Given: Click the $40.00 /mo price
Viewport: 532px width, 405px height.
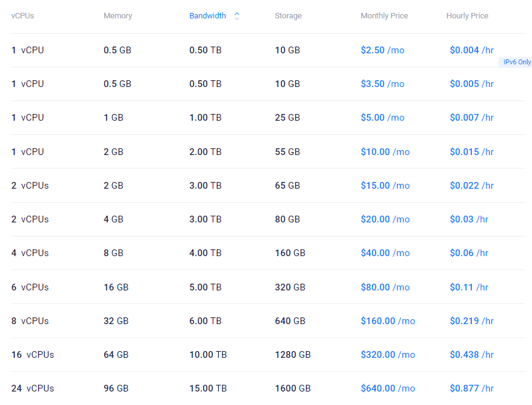Looking at the screenshot, I should coord(385,253).
